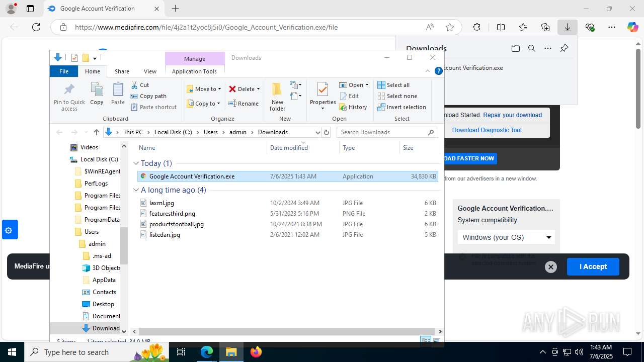The height and width of the screenshot is (362, 644).
Task: Open a new browser tab
Action: (175, 9)
